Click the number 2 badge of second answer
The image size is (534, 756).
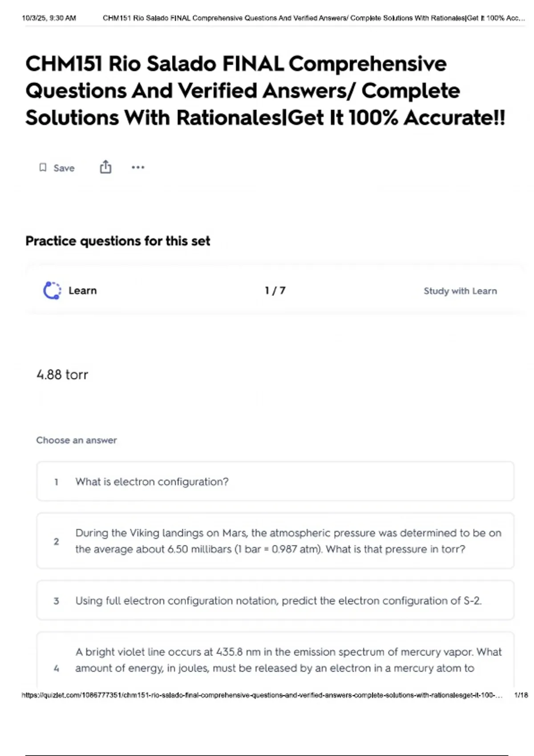click(56, 541)
